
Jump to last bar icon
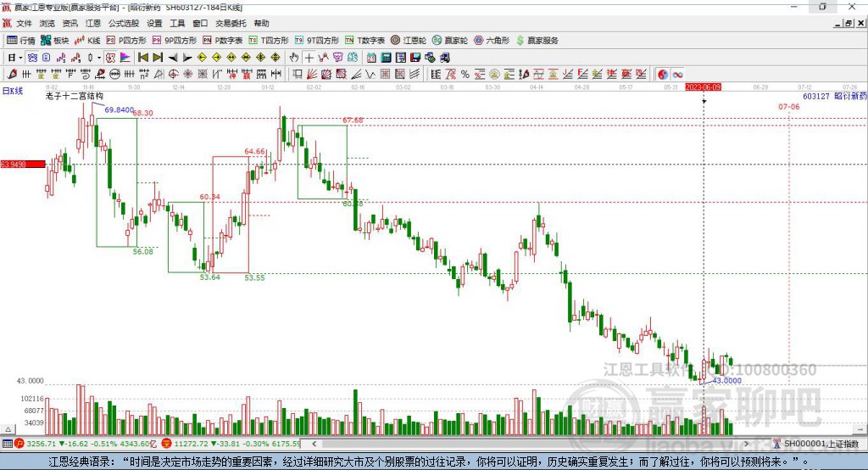click(x=158, y=58)
